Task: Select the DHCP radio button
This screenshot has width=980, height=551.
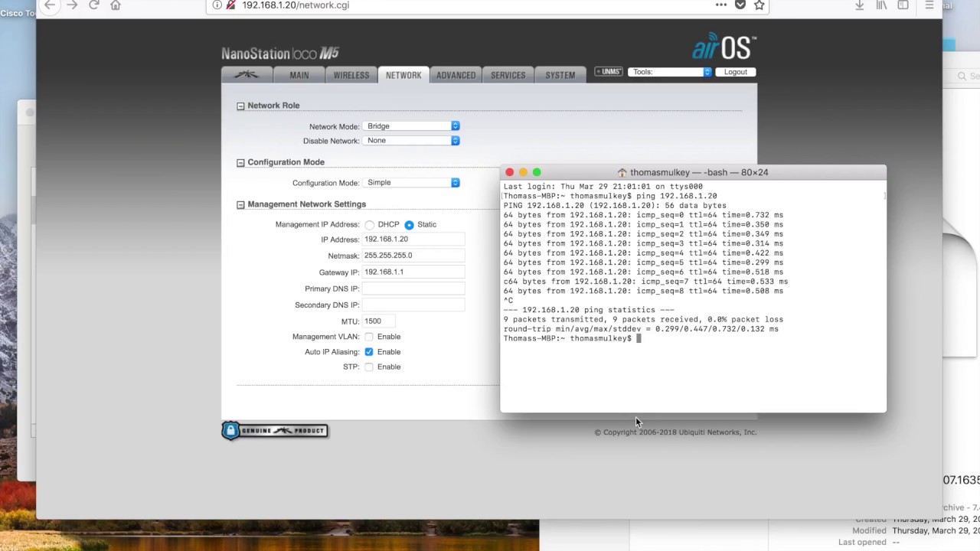Action: pyautogui.click(x=370, y=225)
